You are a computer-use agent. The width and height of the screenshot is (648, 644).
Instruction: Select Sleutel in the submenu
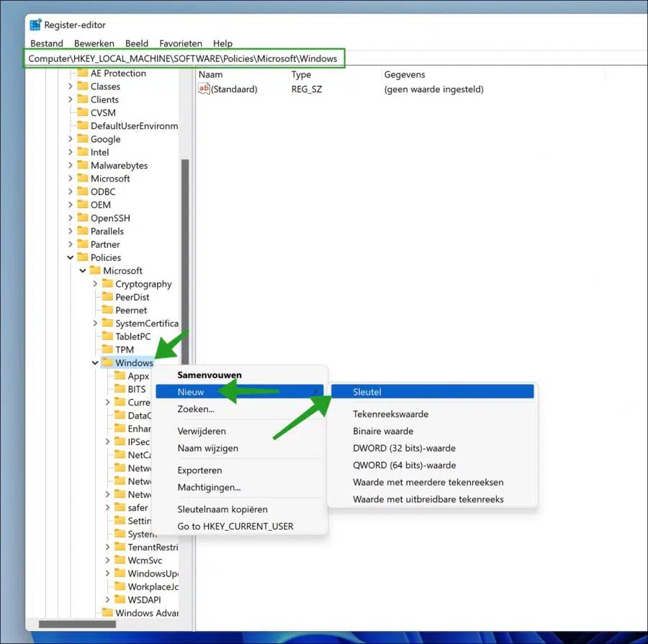click(433, 392)
